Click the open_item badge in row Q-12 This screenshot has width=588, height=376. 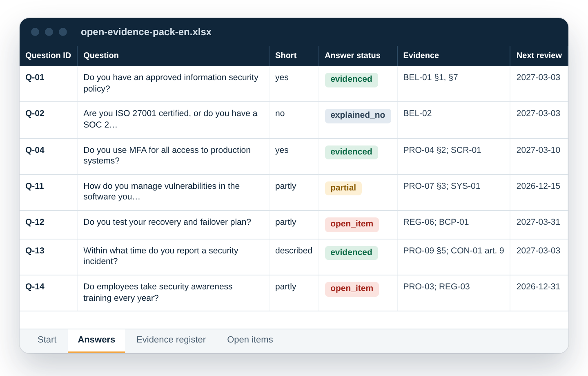point(352,224)
